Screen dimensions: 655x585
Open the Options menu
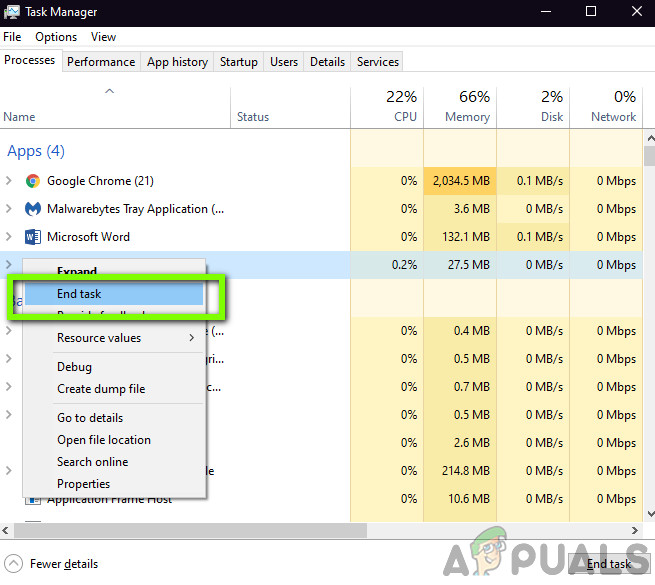tap(56, 37)
